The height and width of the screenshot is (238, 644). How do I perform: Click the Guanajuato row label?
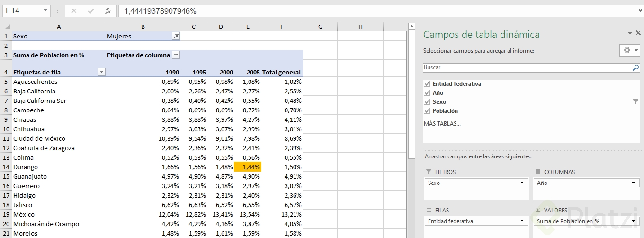[30, 176]
